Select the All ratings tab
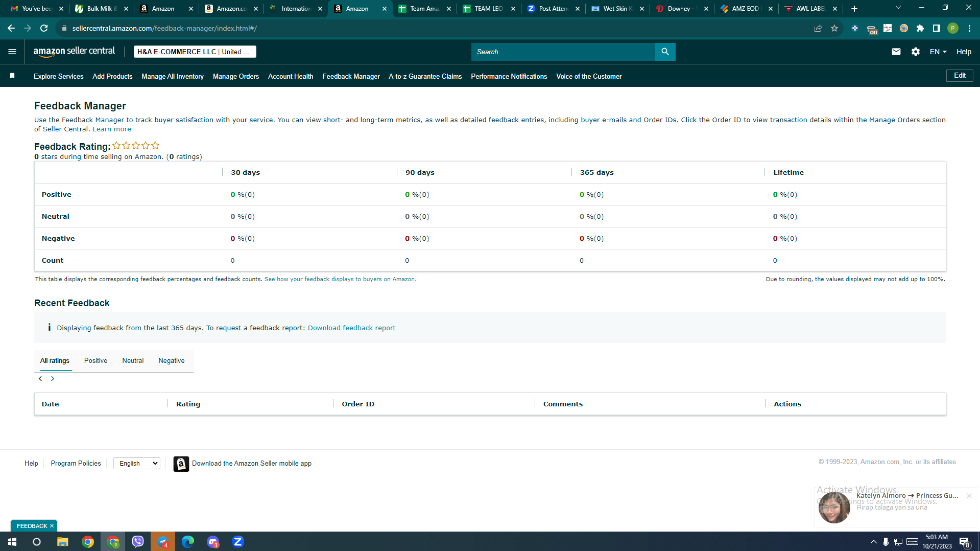This screenshot has width=980, height=551. pos(55,361)
